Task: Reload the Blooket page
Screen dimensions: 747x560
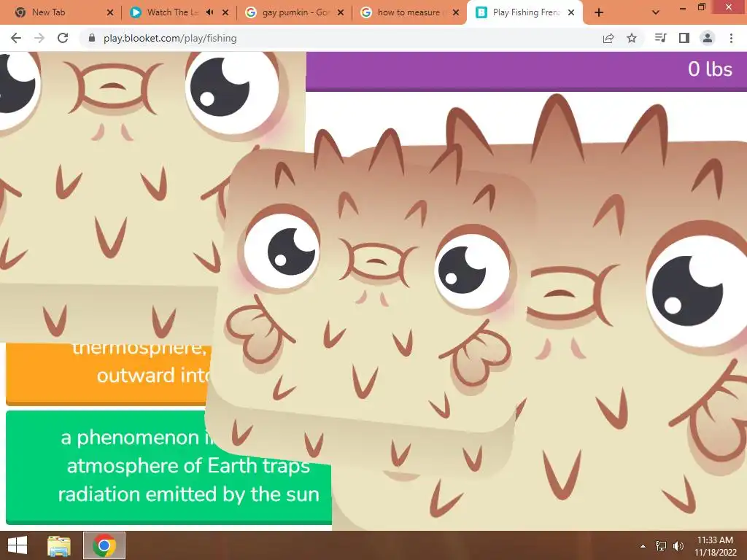Action: click(63, 38)
